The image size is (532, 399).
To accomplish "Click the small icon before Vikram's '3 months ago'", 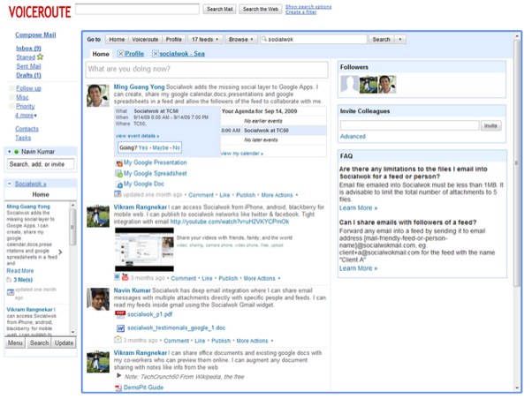I will (x=117, y=277).
